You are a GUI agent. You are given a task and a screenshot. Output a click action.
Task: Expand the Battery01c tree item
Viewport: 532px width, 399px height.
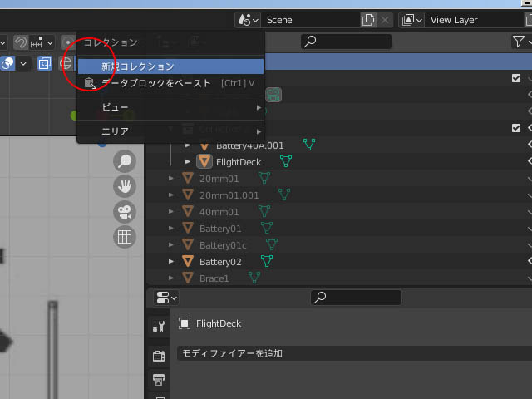[171, 245]
